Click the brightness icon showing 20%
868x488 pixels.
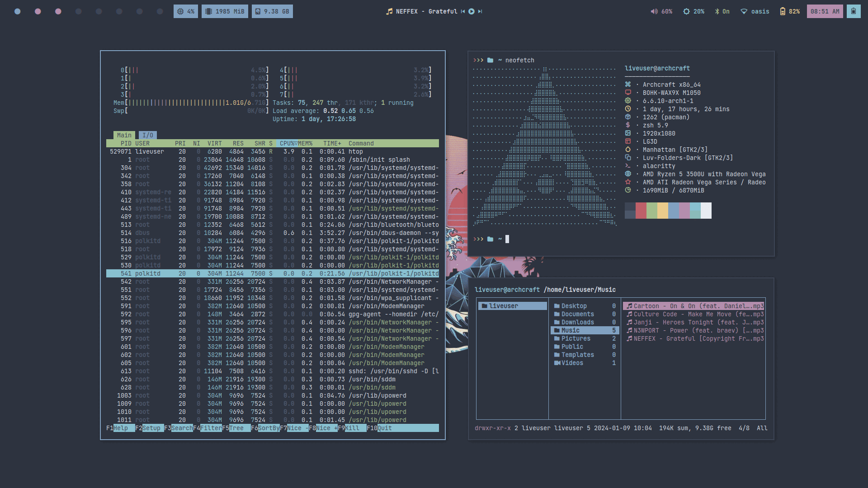click(686, 12)
